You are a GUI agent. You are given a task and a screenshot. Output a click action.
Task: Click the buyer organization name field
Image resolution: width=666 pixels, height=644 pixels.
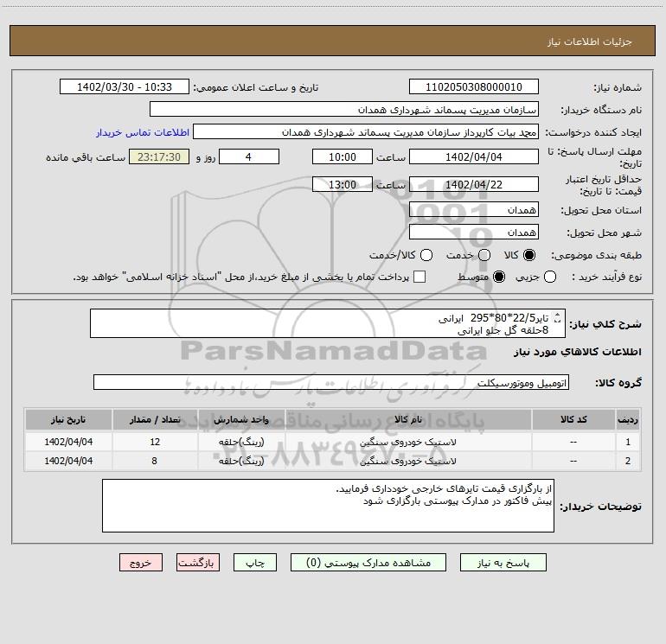coord(344,110)
